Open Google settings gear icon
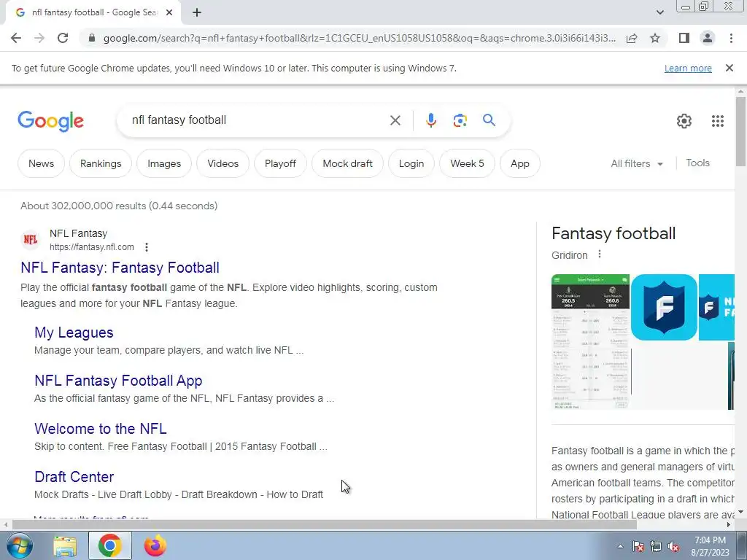 (684, 121)
